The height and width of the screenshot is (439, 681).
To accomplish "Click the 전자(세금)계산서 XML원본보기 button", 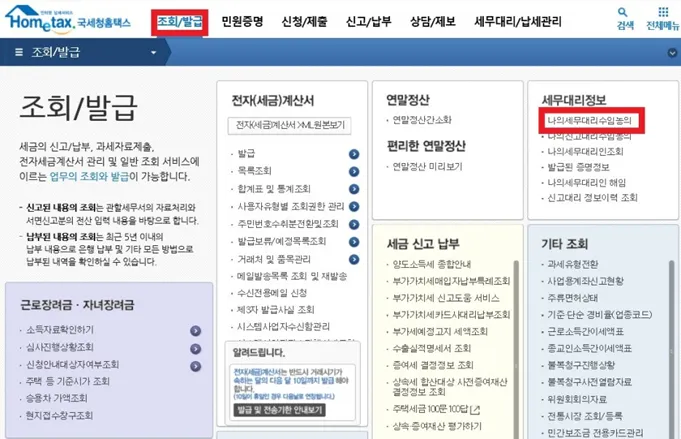I will click(x=289, y=125).
